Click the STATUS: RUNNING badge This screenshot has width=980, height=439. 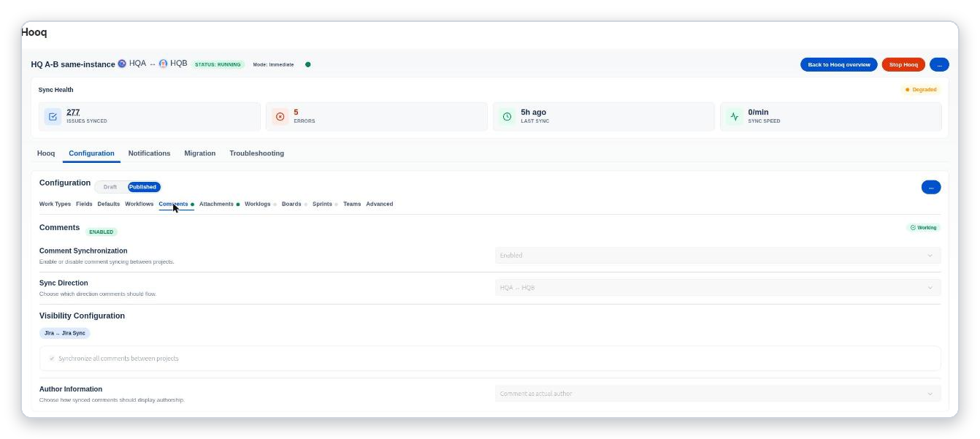click(218, 64)
